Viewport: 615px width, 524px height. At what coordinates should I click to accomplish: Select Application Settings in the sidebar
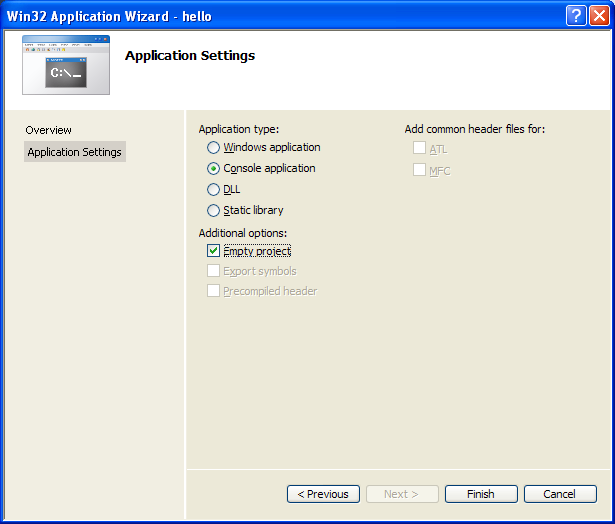75,152
